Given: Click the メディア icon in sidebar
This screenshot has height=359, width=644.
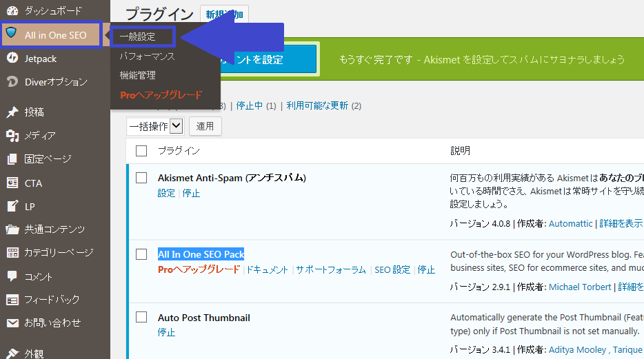Looking at the screenshot, I should [12, 136].
